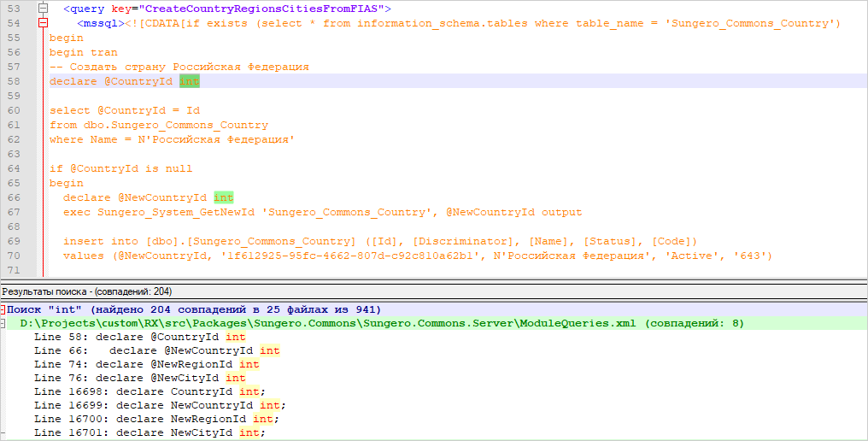Jump to result Line 66 declare @NewCountryId
The width and height of the screenshot is (868, 441).
coord(156,350)
